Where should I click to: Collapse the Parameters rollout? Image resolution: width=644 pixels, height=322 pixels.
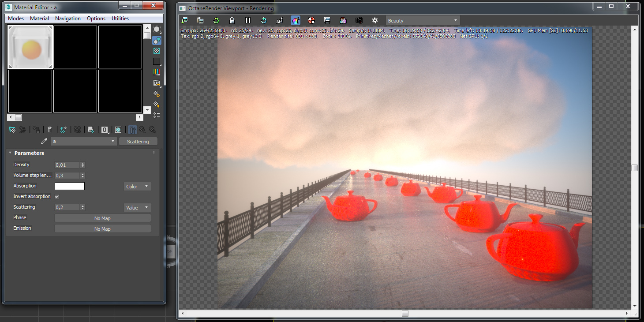[29, 153]
